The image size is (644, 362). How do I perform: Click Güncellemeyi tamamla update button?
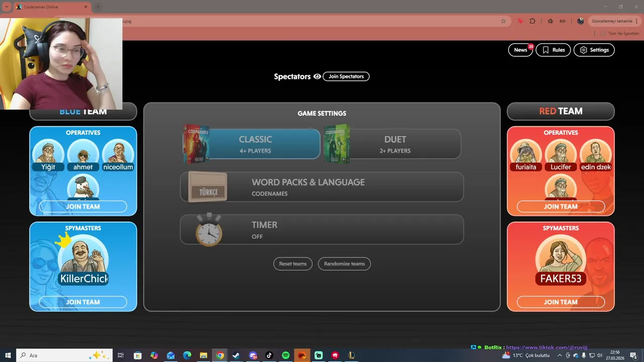(612, 21)
